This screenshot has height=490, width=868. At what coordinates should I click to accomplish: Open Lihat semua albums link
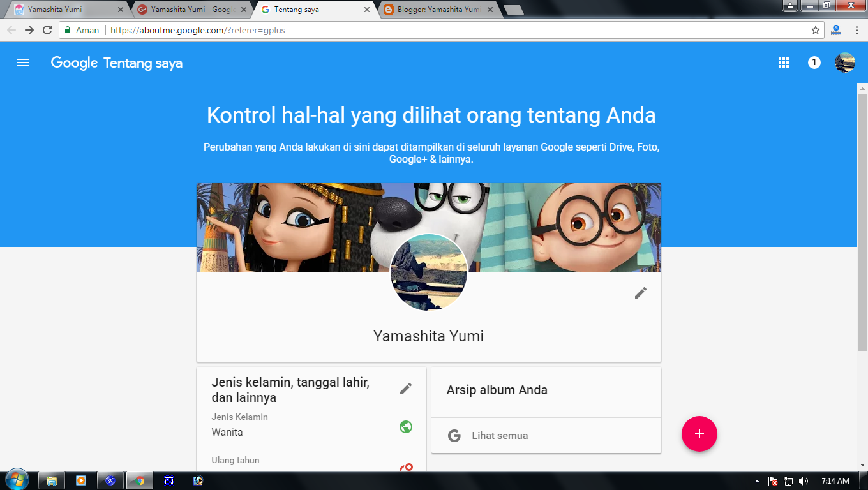(x=500, y=436)
